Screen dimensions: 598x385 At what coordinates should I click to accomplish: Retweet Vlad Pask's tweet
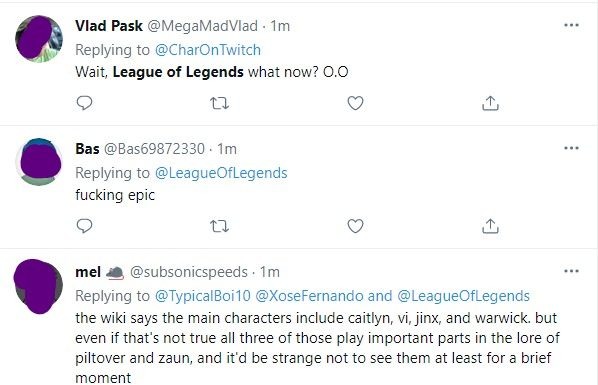[x=220, y=103]
